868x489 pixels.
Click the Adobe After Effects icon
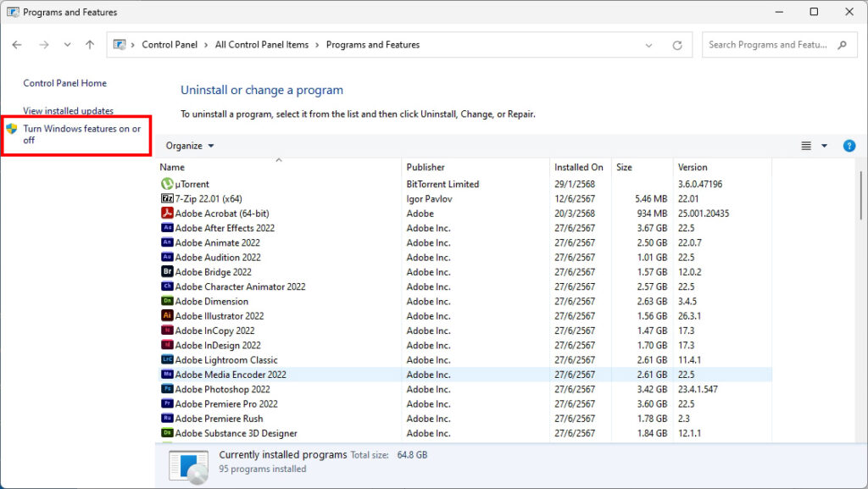click(167, 227)
